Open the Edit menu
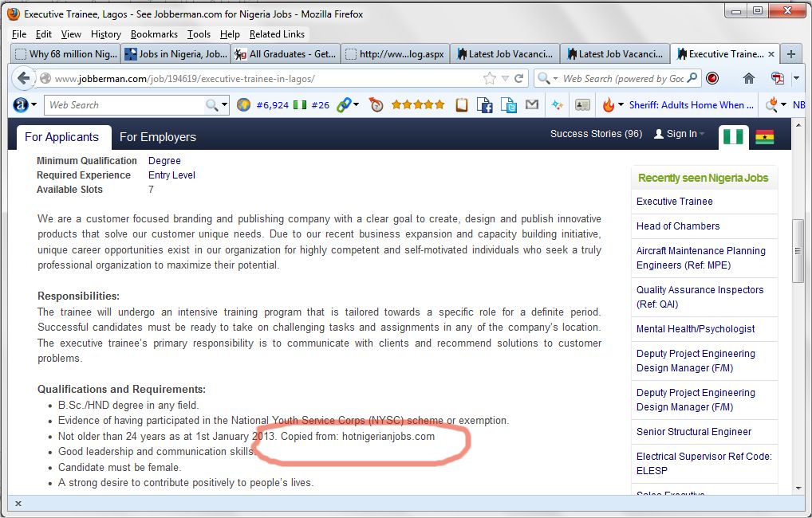 [44, 34]
